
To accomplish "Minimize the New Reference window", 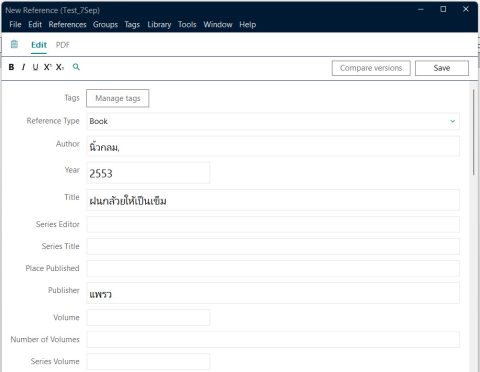I will point(421,9).
